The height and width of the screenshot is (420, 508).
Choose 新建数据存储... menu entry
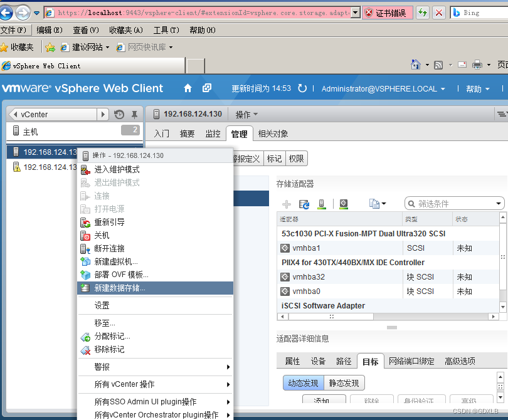pyautogui.click(x=155, y=288)
